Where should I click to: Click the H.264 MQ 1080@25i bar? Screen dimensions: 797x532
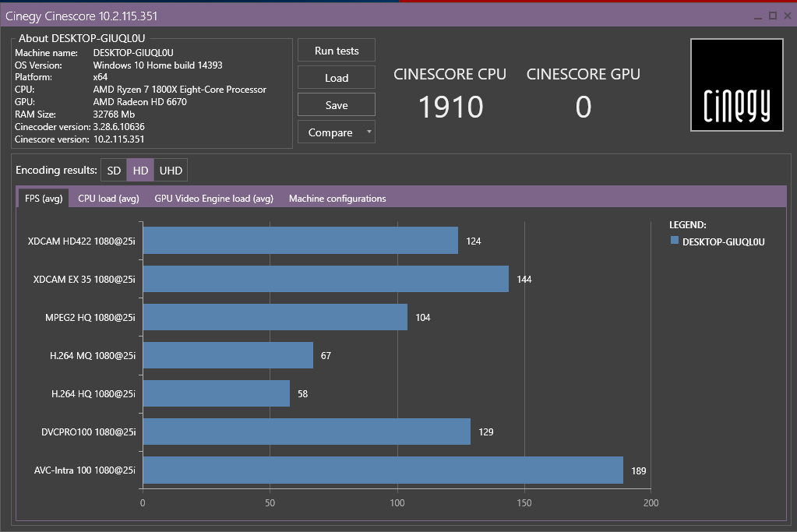[x=228, y=355]
